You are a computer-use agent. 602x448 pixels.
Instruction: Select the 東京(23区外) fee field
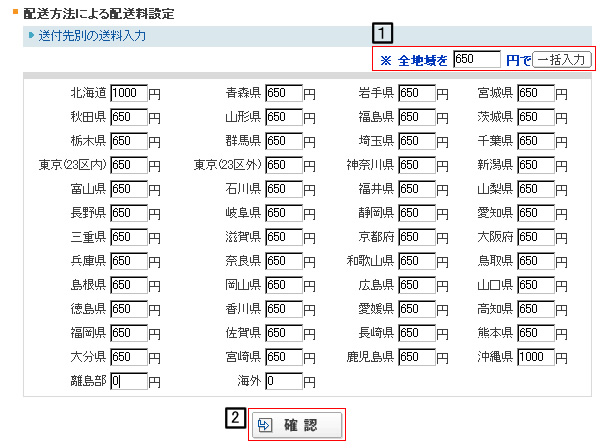(284, 165)
